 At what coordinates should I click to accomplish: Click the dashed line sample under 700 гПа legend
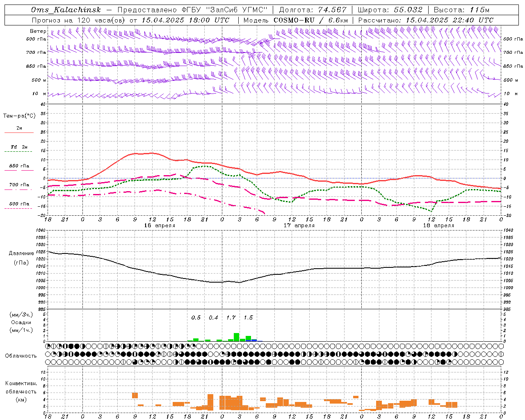[x=18, y=190]
